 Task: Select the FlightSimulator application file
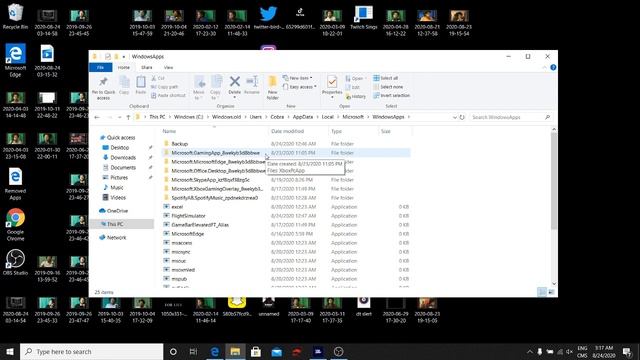coord(286,216)
